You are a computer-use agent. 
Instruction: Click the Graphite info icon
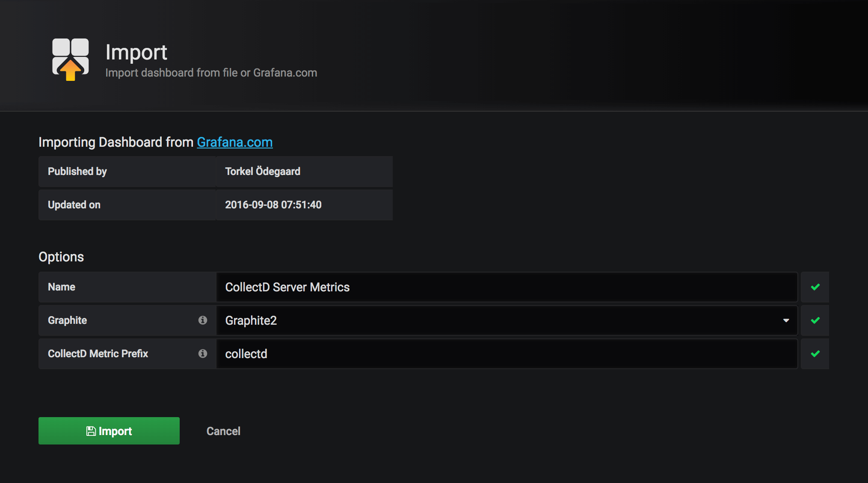click(x=203, y=320)
